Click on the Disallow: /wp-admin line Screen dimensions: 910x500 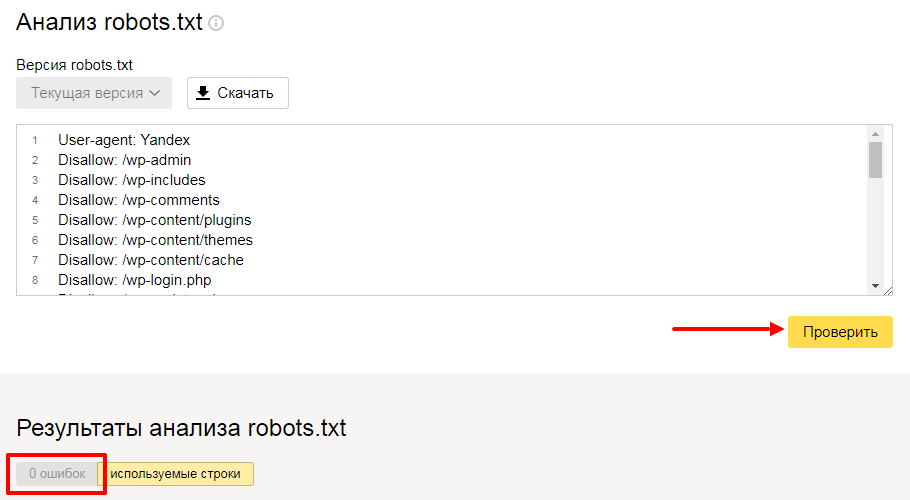tap(124, 160)
